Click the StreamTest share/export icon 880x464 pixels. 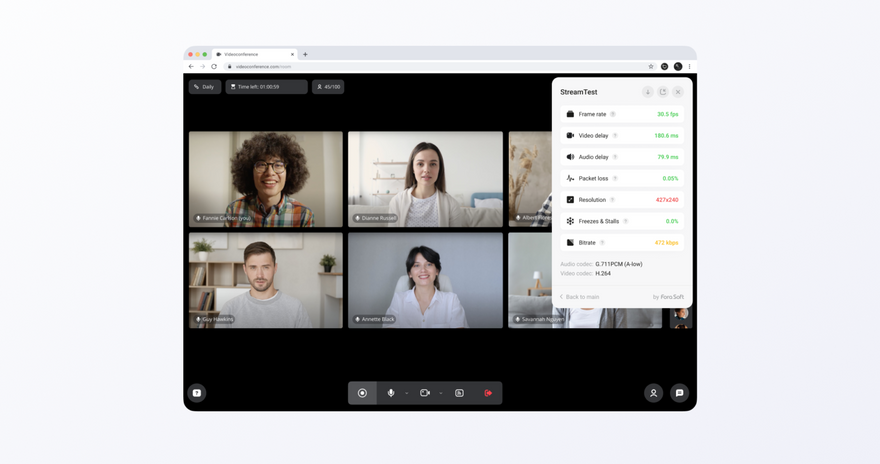click(662, 92)
